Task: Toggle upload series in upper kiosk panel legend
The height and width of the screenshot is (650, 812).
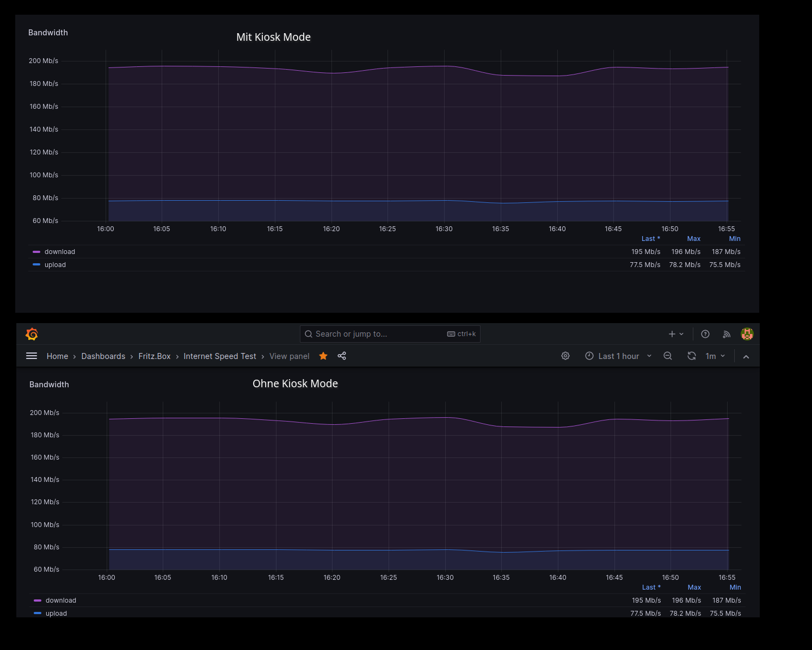Action: coord(55,265)
